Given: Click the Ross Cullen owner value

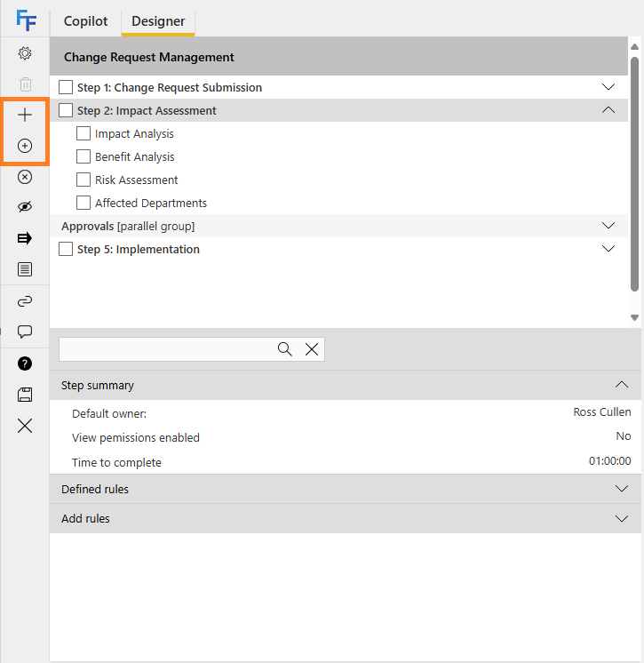Looking at the screenshot, I should 602,411.
